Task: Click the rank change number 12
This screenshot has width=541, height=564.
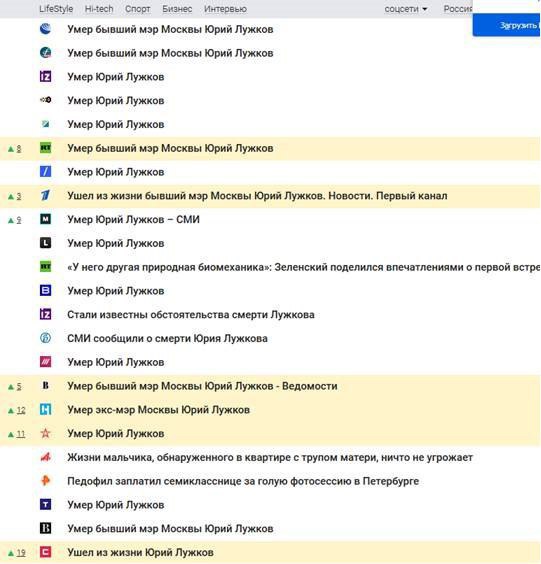Action: click(x=21, y=410)
